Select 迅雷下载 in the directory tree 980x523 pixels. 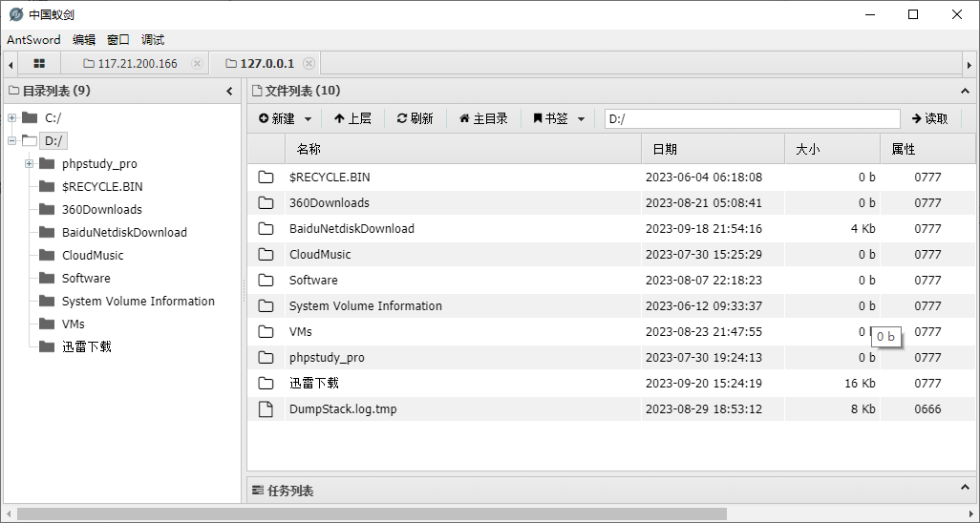[x=86, y=346]
